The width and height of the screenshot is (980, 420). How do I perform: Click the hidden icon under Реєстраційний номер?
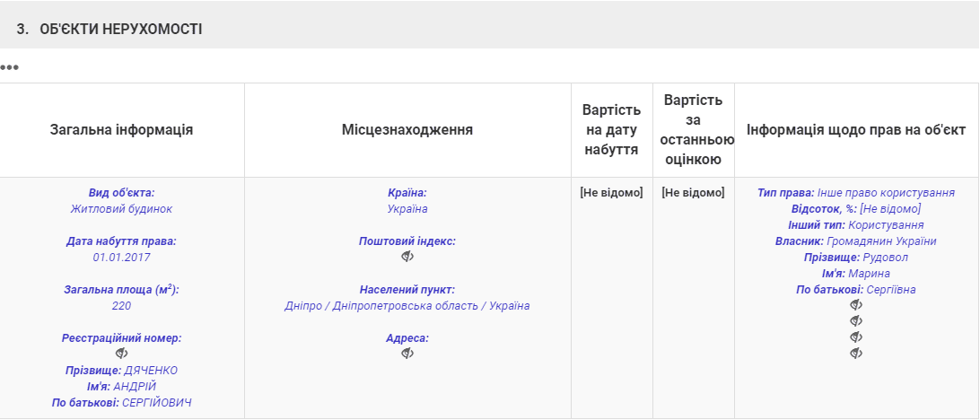pos(121,354)
